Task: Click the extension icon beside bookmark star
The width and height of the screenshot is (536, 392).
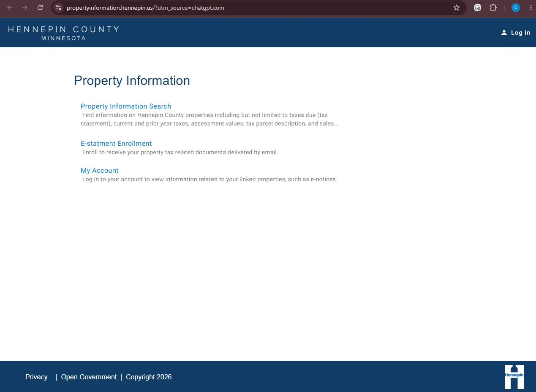Action: click(478, 8)
